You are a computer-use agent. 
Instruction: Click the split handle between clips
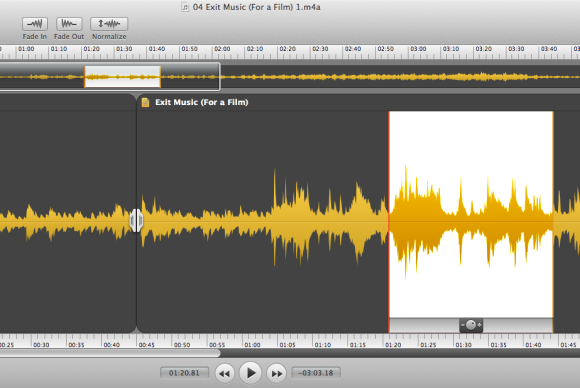pos(136,220)
